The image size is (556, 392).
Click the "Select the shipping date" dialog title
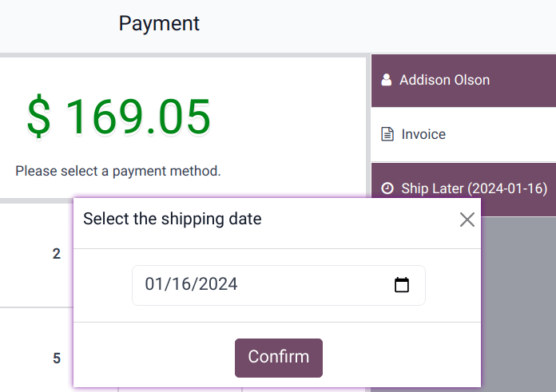172,219
